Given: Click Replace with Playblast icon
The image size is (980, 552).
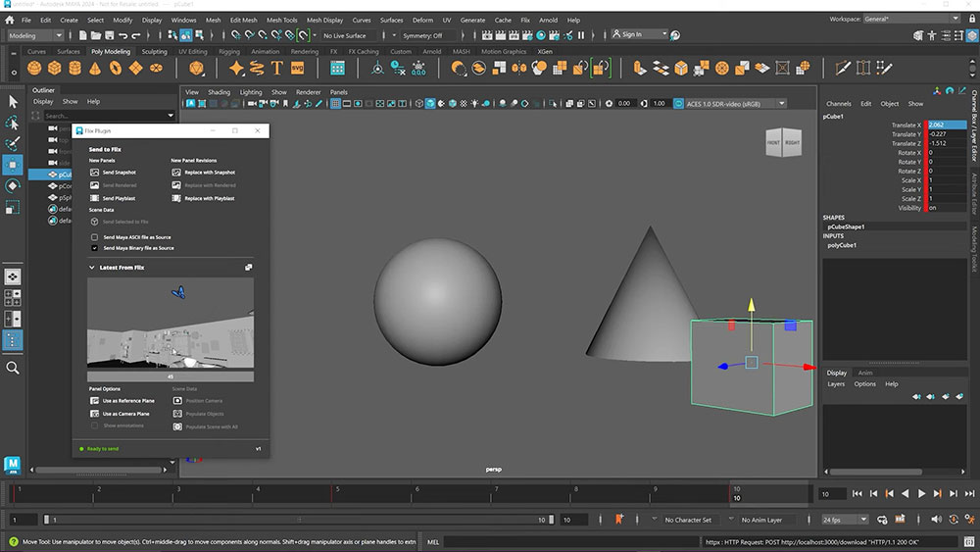Looking at the screenshot, I should 177,198.
